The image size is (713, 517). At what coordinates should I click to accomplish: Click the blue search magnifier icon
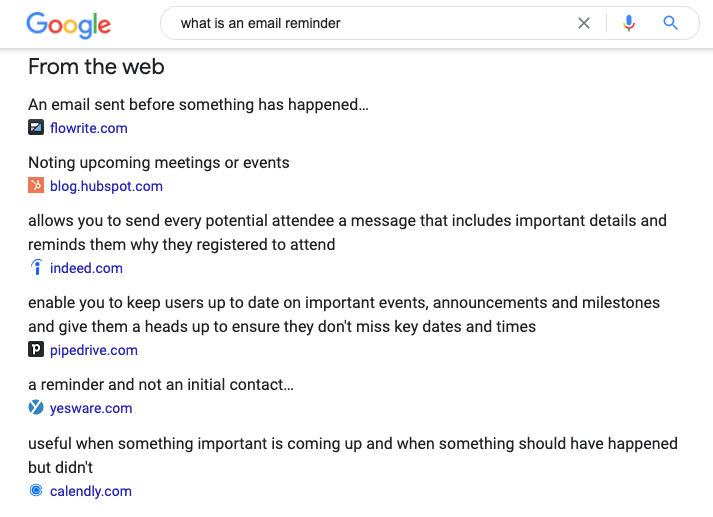pyautogui.click(x=671, y=23)
